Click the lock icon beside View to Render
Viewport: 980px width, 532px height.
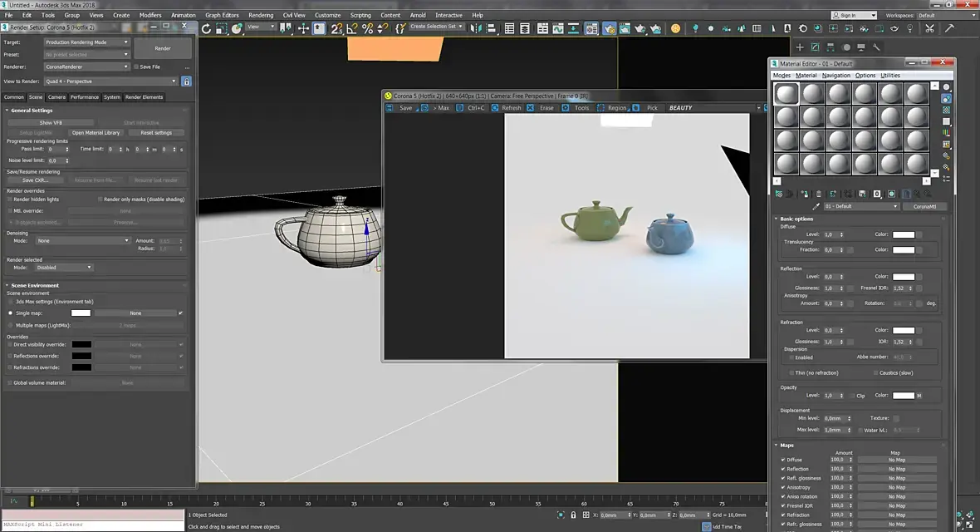pyautogui.click(x=186, y=81)
